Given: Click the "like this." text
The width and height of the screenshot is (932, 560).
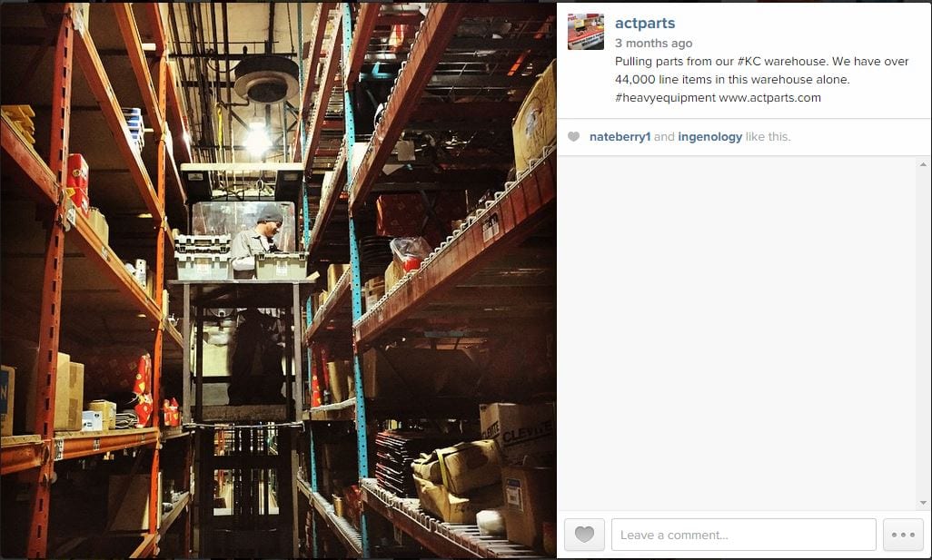Looking at the screenshot, I should point(768,136).
